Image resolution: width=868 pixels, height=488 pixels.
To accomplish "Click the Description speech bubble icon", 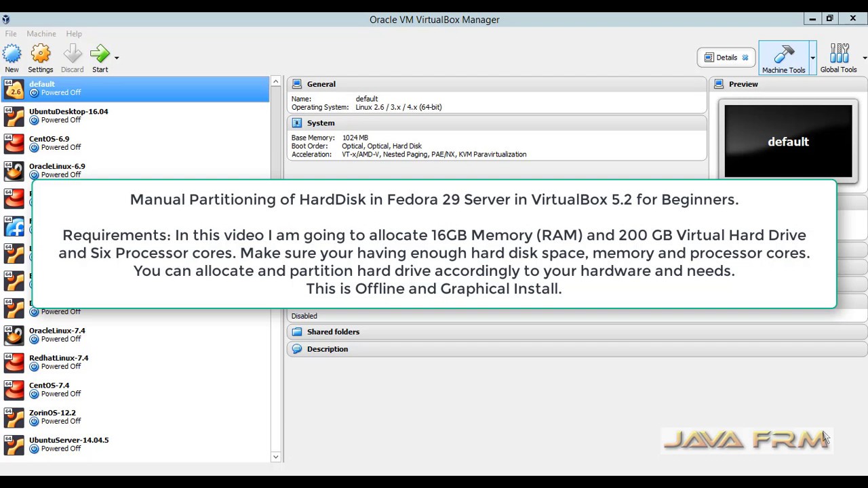I will [297, 349].
